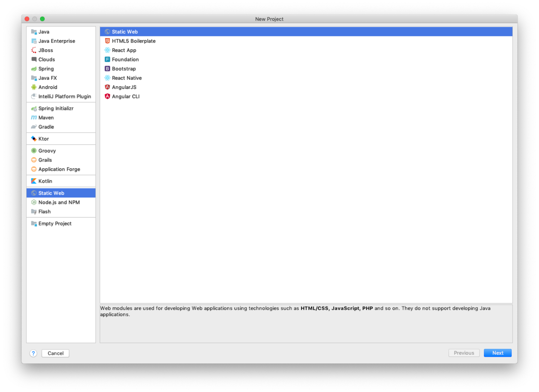Select Static Web in the left category list
Screen dimensions: 539x392
tap(61, 193)
